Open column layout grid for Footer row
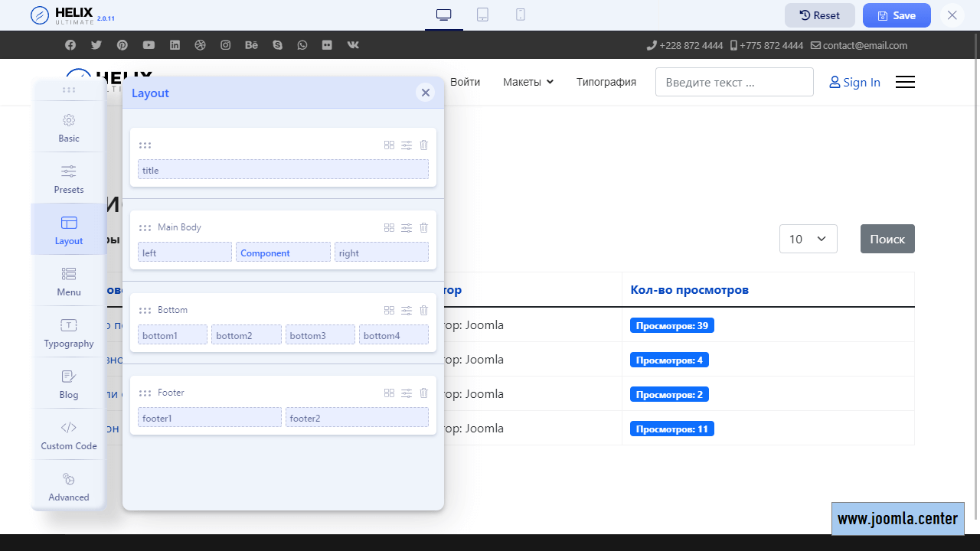The image size is (980, 551). click(x=389, y=393)
